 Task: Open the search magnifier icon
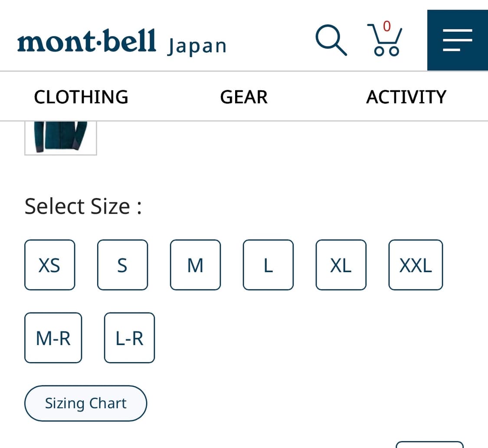point(331,40)
